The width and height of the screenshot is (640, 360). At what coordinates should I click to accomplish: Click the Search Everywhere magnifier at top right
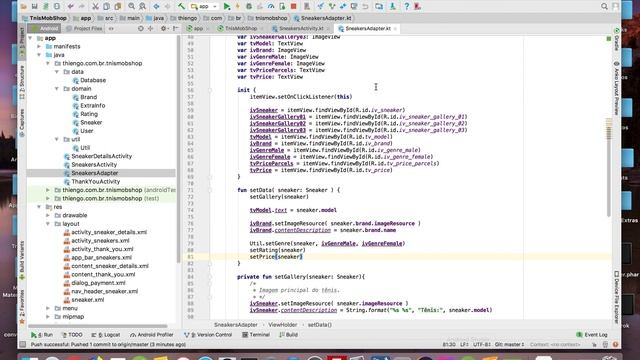pos(604,7)
